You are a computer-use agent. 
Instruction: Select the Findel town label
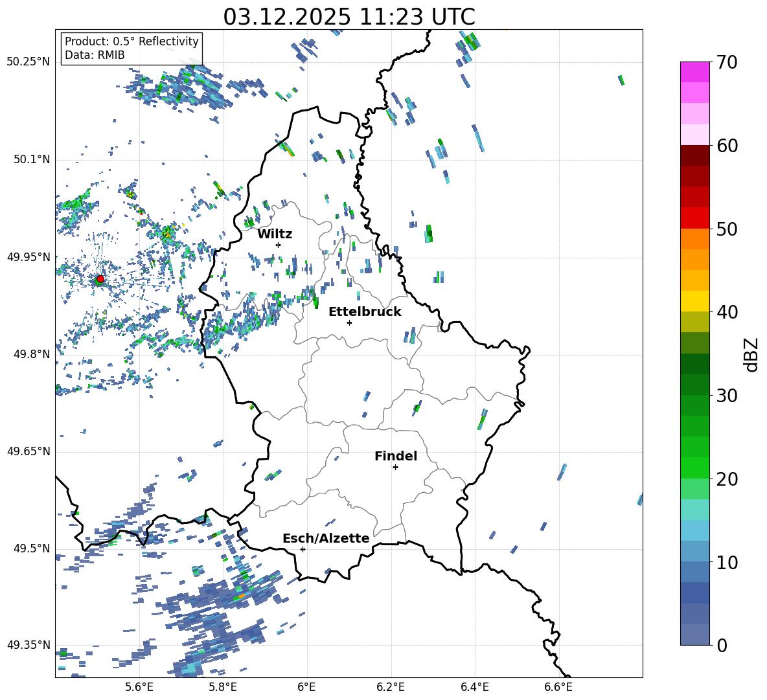tap(395, 456)
